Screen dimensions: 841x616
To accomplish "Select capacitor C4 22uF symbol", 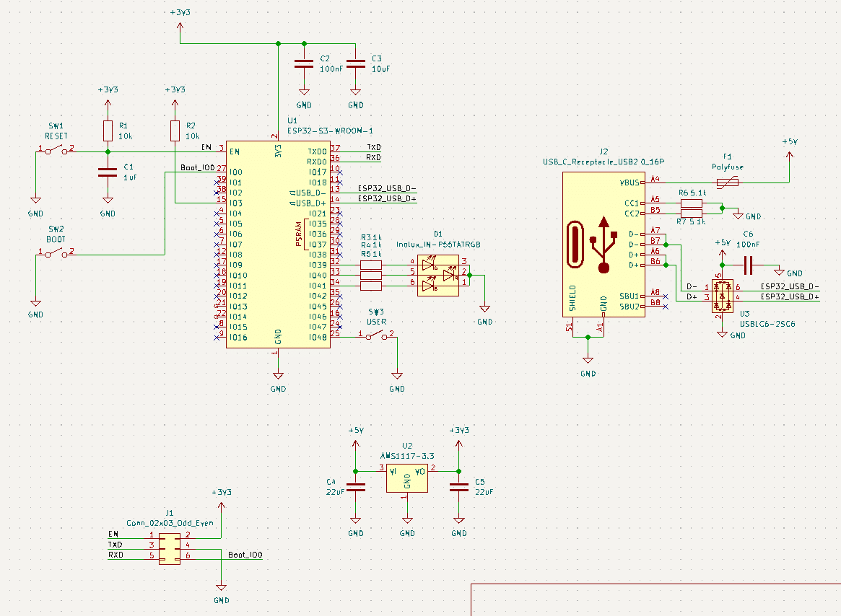I will (356, 488).
